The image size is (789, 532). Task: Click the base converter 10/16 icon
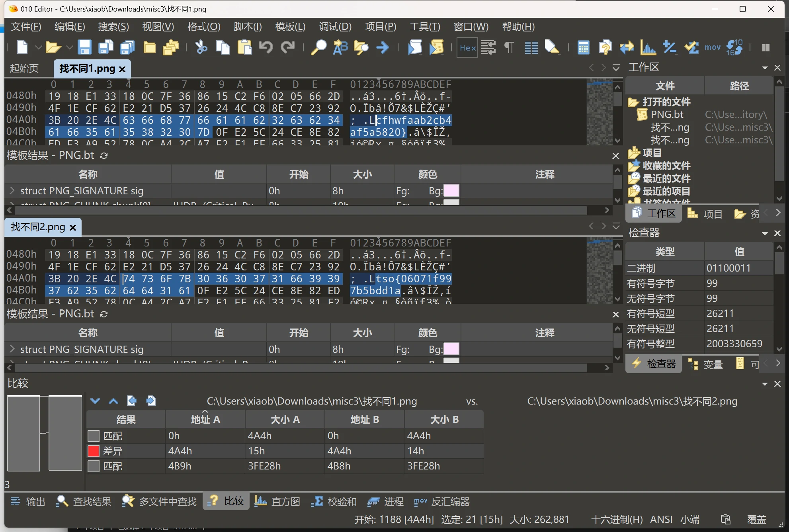pos(734,47)
